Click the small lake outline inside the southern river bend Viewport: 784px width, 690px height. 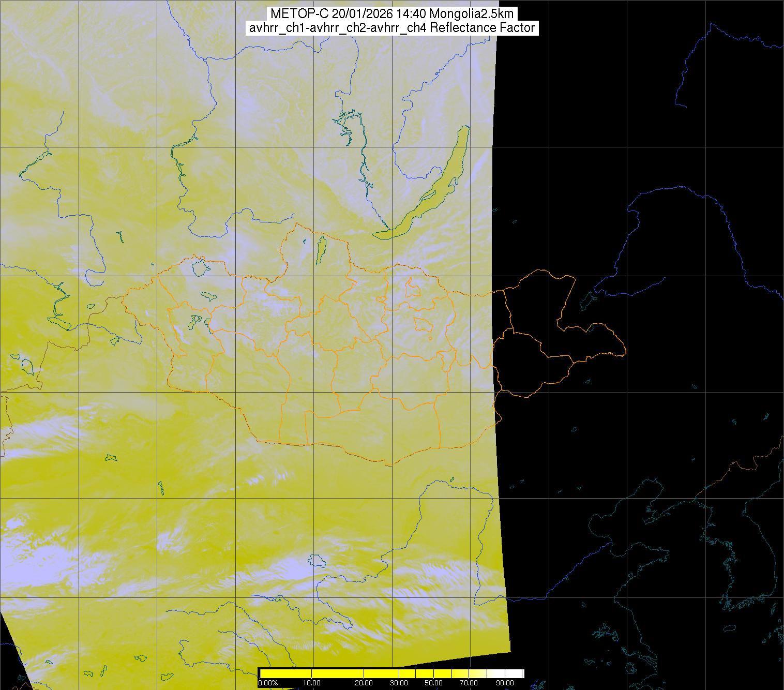pyautogui.click(x=315, y=561)
